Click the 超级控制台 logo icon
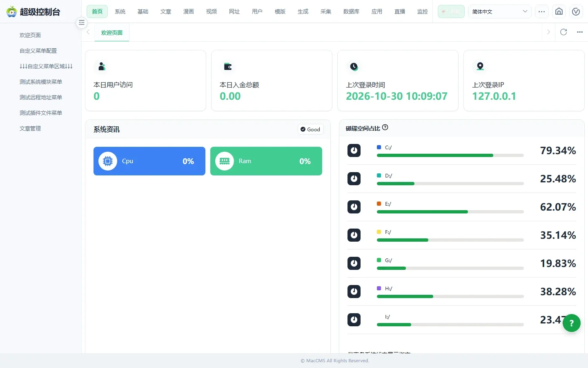Image resolution: width=588 pixels, height=368 pixels. coord(12,11)
